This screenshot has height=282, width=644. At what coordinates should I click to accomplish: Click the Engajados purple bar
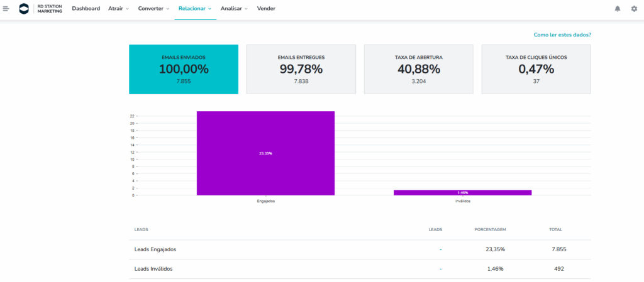point(265,153)
